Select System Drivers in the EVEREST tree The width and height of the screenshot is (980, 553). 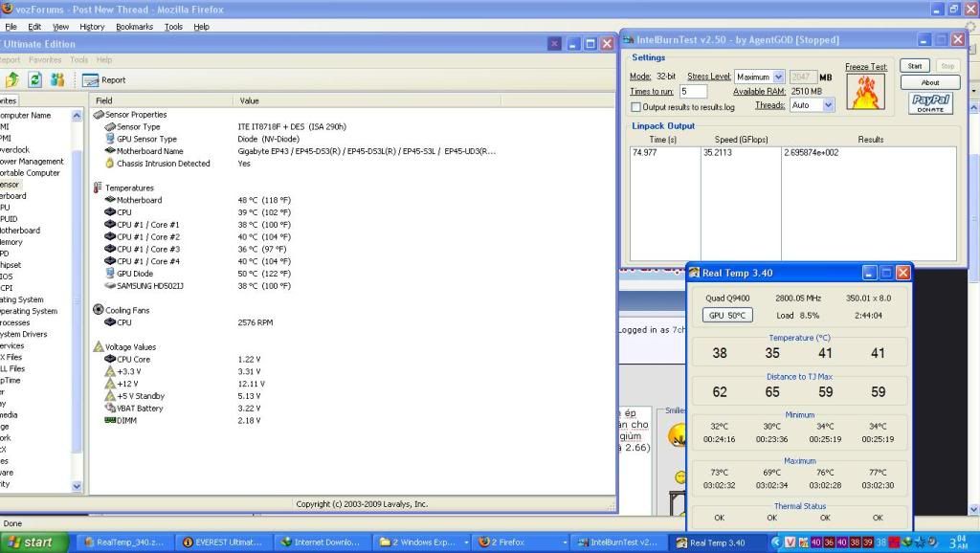click(x=23, y=334)
